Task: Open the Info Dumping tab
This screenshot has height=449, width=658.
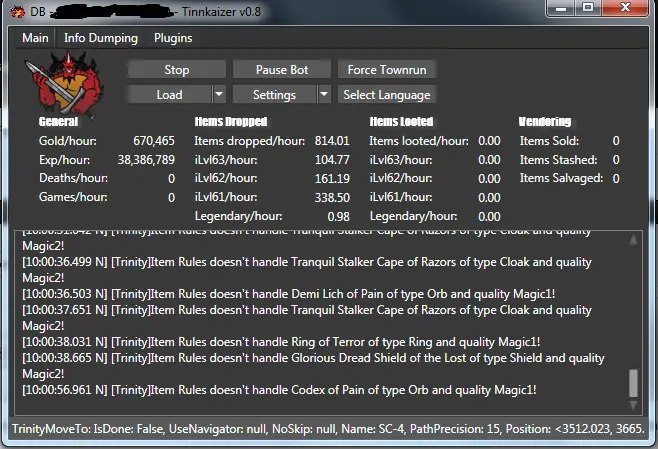Action: pyautogui.click(x=99, y=38)
